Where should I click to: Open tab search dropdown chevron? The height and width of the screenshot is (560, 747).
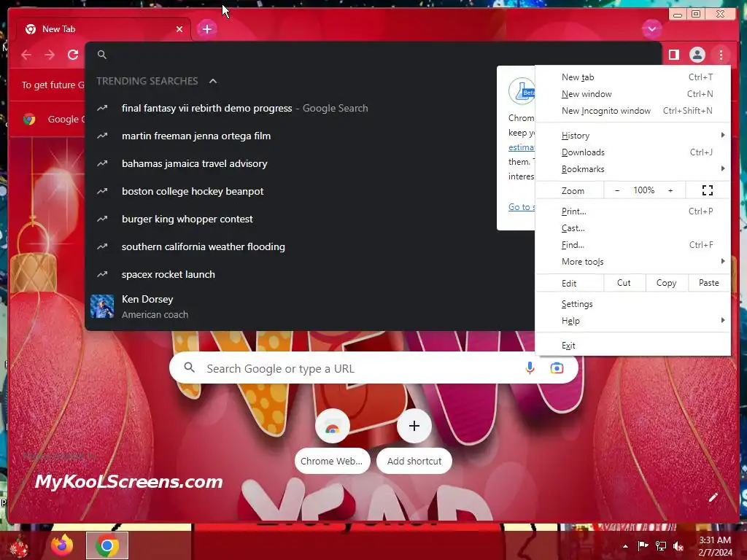point(651,29)
